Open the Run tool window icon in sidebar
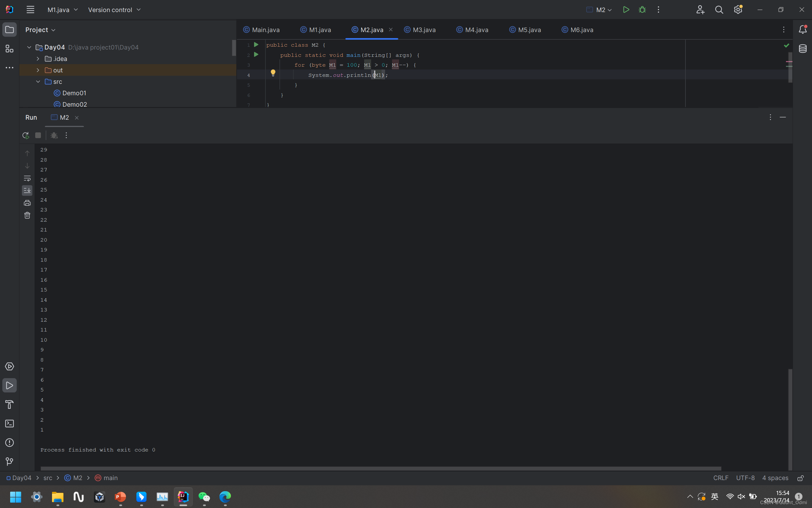 pyautogui.click(x=10, y=385)
